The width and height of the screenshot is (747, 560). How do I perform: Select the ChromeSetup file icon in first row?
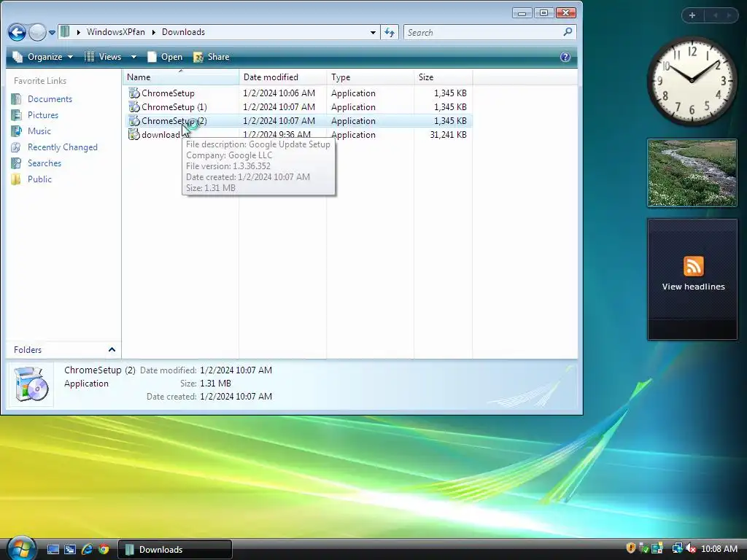coord(134,93)
